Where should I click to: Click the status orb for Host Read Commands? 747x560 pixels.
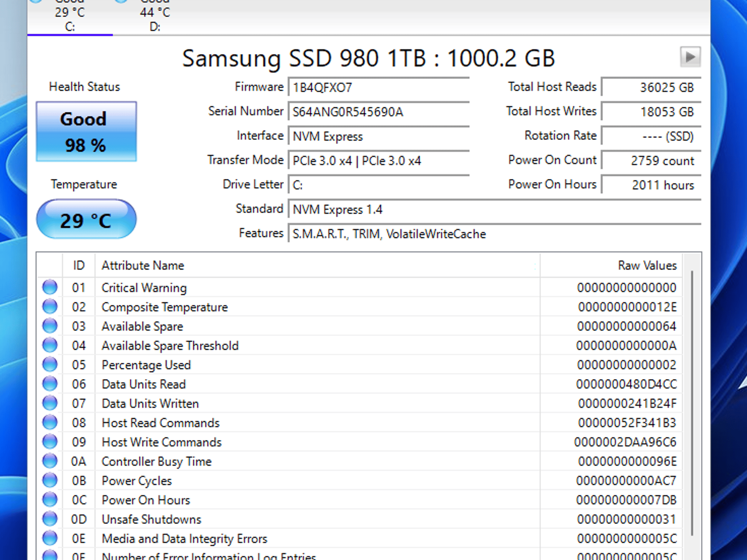coord(50,423)
